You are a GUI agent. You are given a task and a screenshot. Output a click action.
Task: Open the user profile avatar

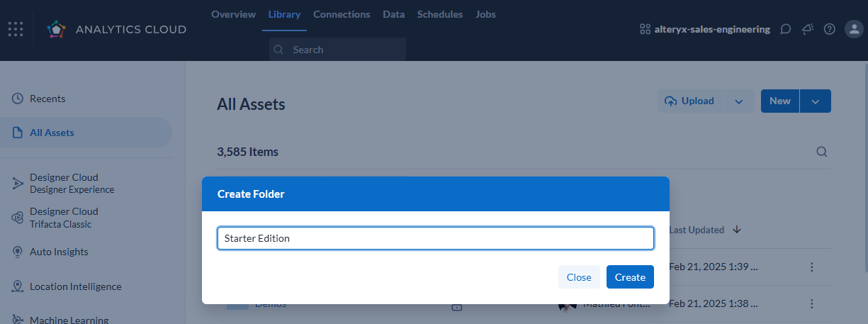pyautogui.click(x=853, y=29)
